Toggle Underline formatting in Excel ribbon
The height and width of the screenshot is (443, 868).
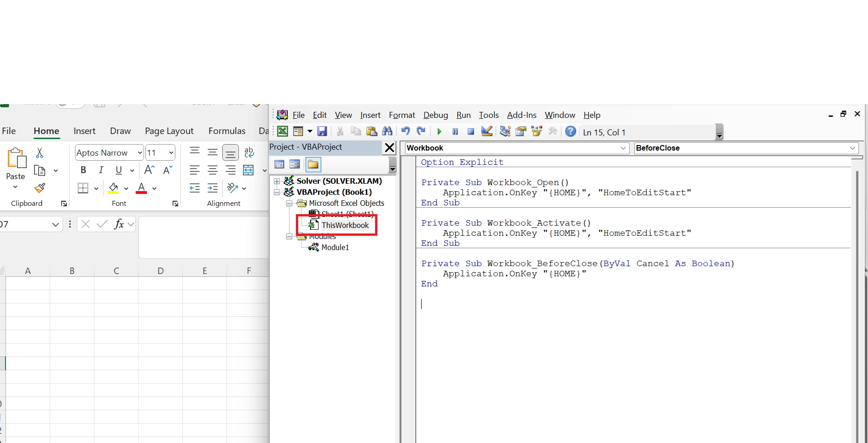tap(119, 170)
